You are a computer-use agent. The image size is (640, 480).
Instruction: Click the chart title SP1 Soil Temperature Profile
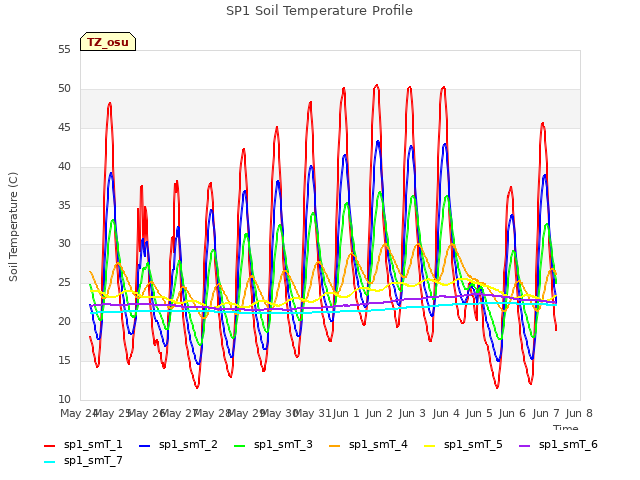tap(320, 11)
